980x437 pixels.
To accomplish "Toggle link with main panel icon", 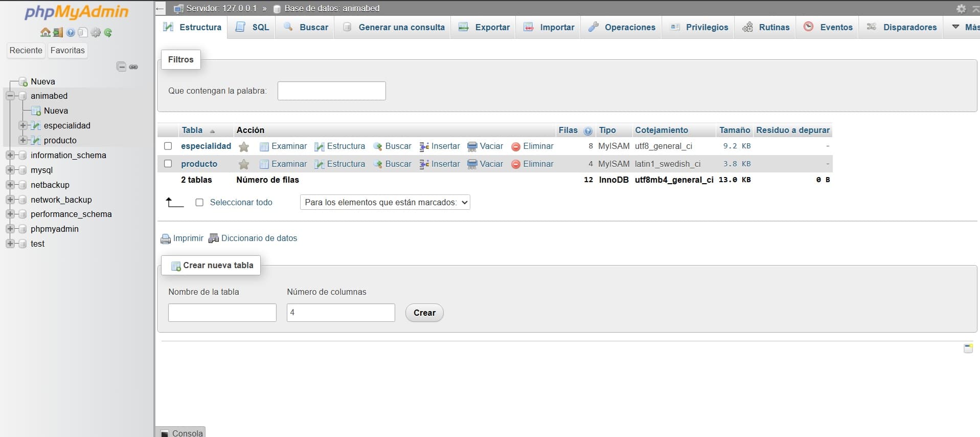I will click(x=134, y=67).
